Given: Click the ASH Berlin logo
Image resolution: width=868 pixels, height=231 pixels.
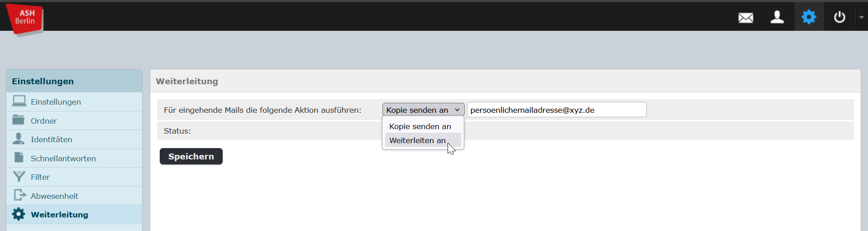Looking at the screenshot, I should point(25,19).
